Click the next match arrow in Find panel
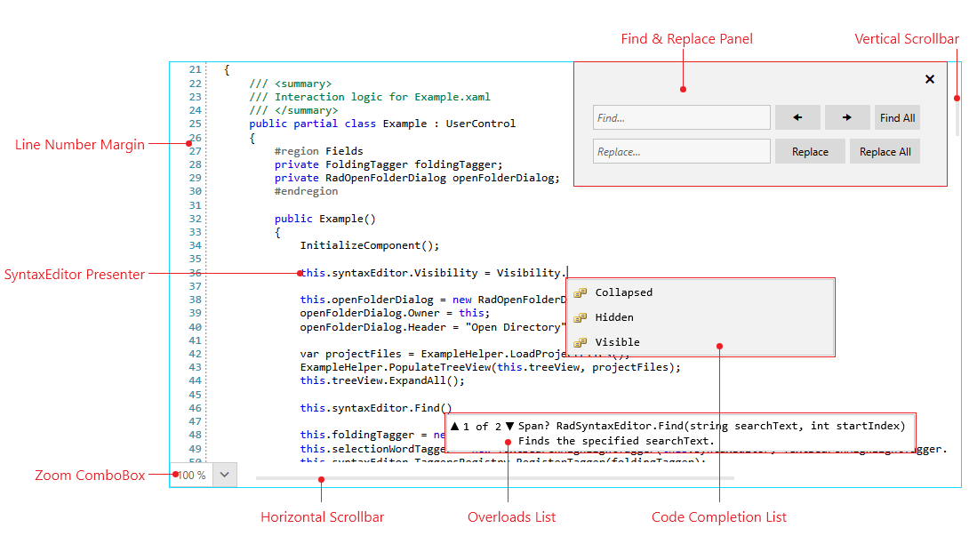The image size is (977, 560). [847, 116]
